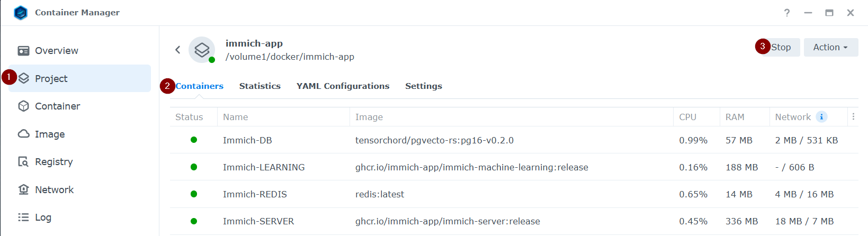Click the Overview sidebar icon
Image resolution: width=868 pixels, height=236 pixels.
pyautogui.click(x=23, y=51)
